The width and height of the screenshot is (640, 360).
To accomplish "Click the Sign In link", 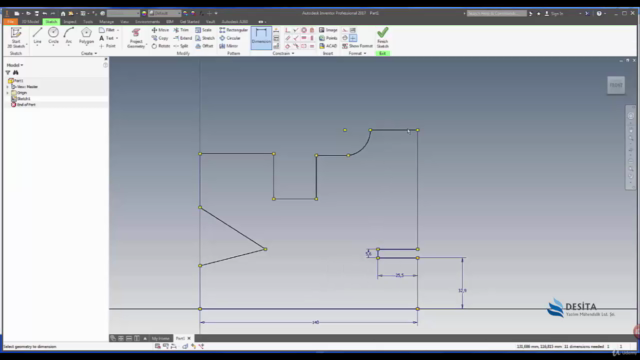I will [x=557, y=13].
